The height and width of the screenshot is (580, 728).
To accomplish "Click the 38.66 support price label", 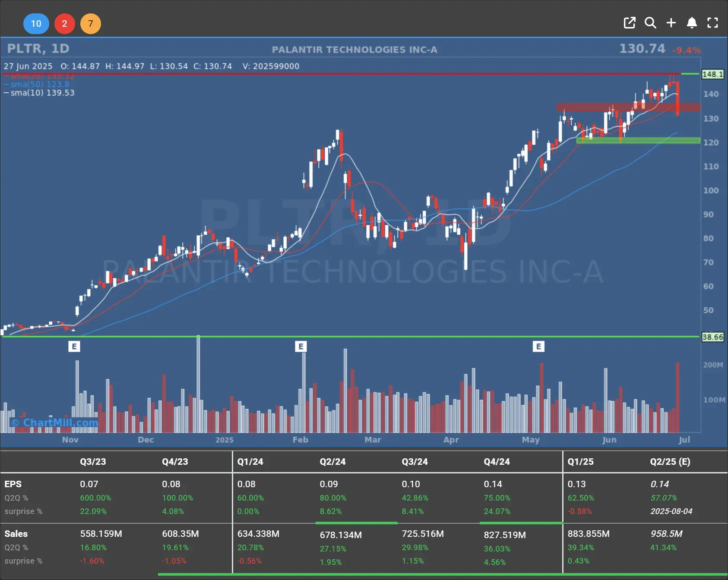I will 712,337.
